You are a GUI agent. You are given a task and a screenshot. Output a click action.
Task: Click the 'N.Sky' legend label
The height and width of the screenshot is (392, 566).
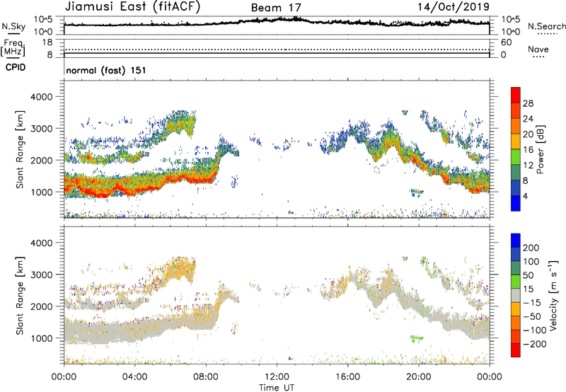pyautogui.click(x=13, y=26)
